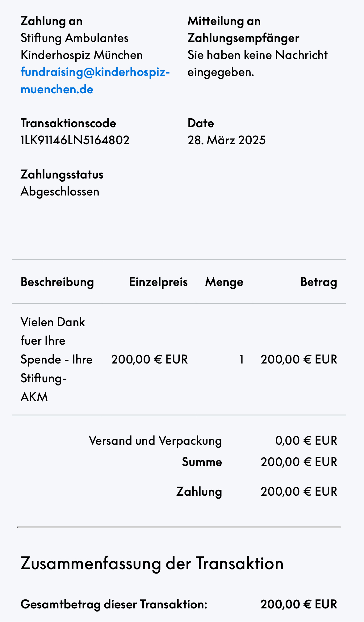
Task: Click the Betrag column header
Action: click(x=319, y=282)
